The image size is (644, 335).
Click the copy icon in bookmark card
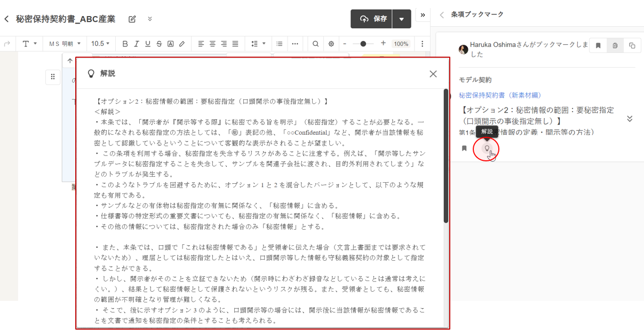(632, 46)
